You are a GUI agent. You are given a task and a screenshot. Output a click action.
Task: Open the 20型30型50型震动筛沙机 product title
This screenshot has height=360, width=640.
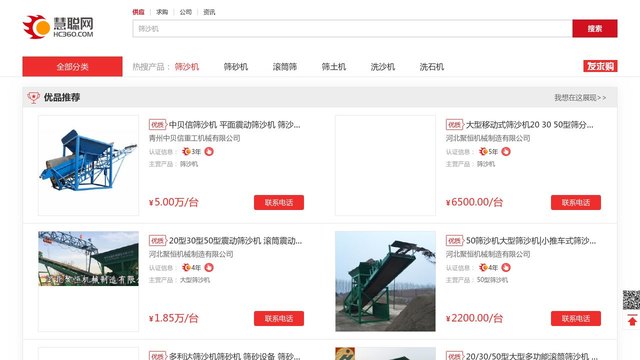pos(236,241)
